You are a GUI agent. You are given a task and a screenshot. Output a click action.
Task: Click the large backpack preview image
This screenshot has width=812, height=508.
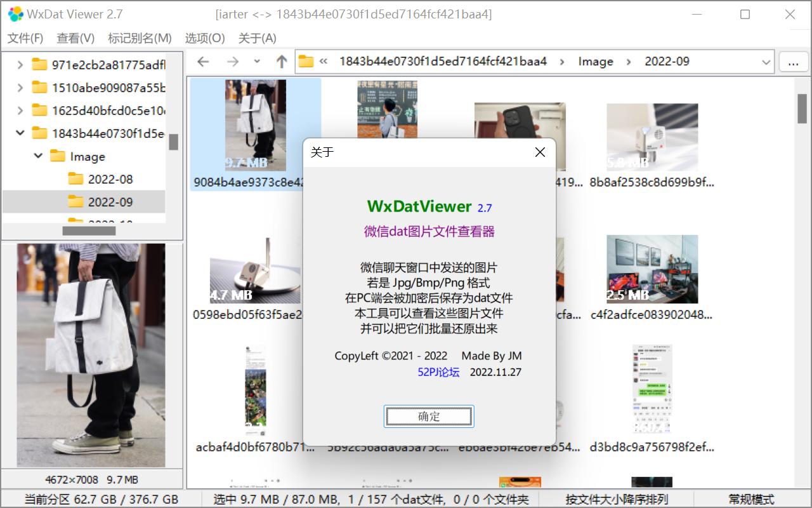(x=91, y=355)
